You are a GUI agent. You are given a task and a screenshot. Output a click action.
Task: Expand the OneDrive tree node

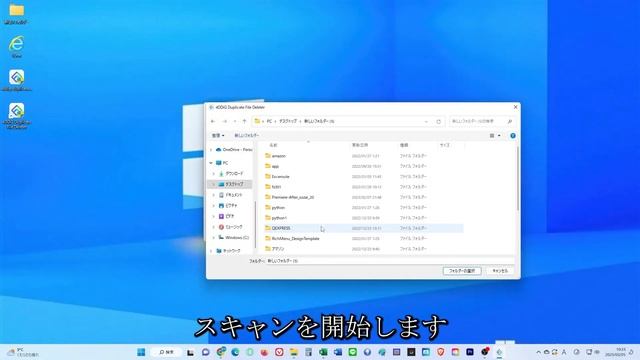[x=211, y=150]
